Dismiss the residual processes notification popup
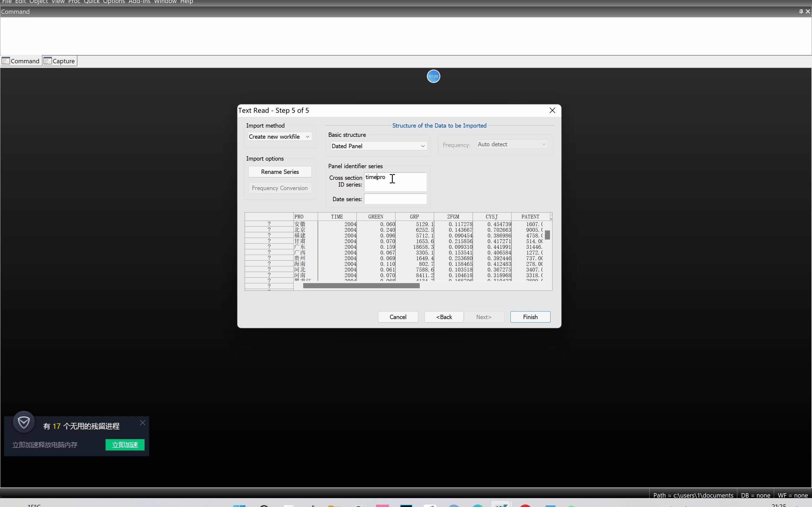This screenshot has height=507, width=812. point(143,422)
